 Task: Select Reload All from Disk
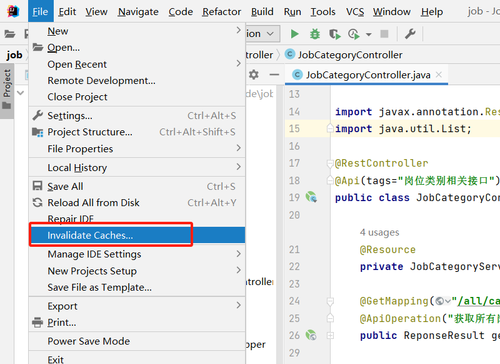point(137,202)
